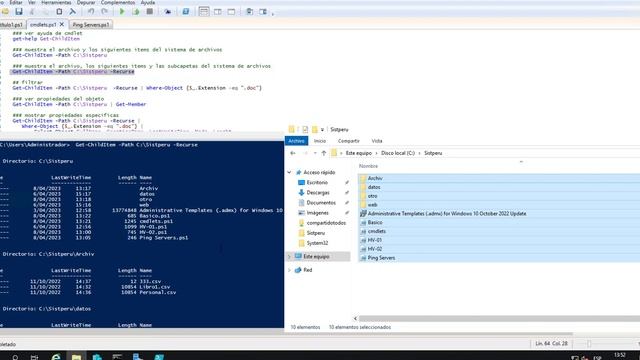Select Escritorio in Quick access
This screenshot has height=360, width=640.
click(317, 182)
